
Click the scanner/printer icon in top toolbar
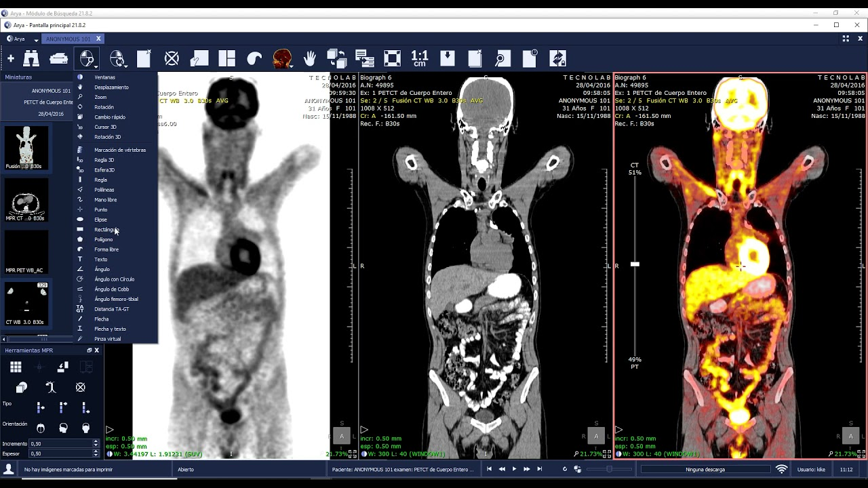pos(59,59)
